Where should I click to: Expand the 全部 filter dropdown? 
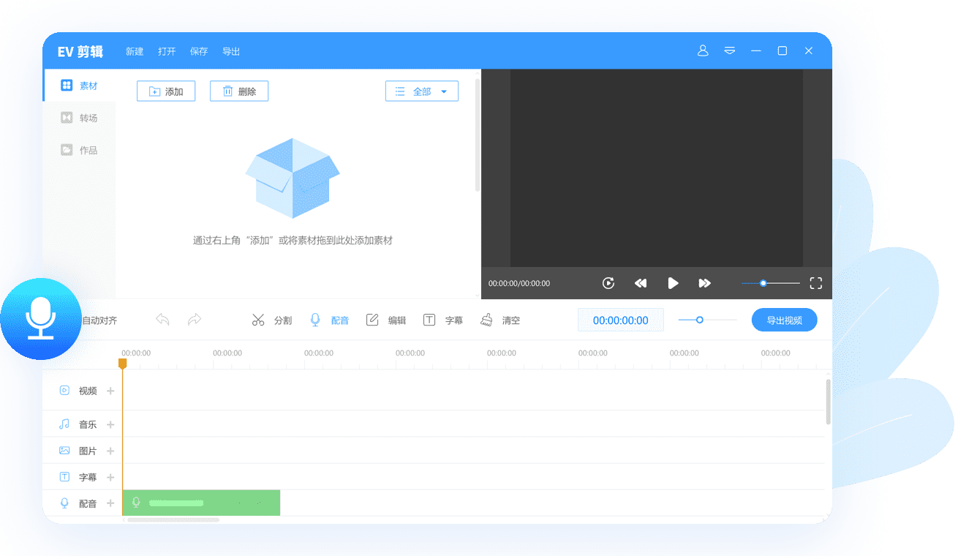click(x=421, y=91)
